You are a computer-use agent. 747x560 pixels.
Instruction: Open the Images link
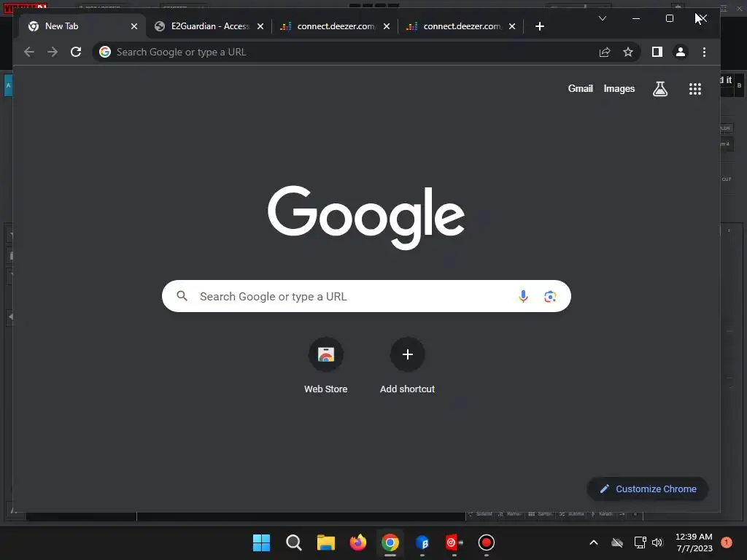click(619, 88)
